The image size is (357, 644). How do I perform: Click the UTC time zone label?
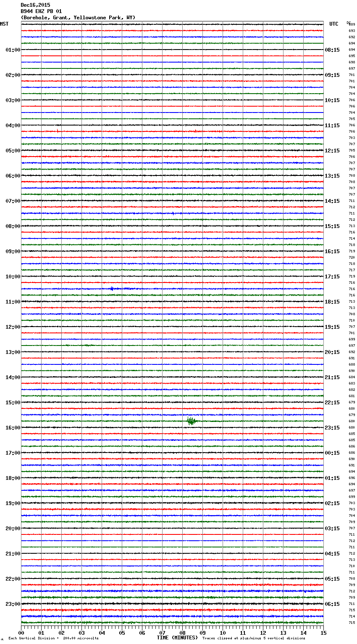click(x=334, y=24)
